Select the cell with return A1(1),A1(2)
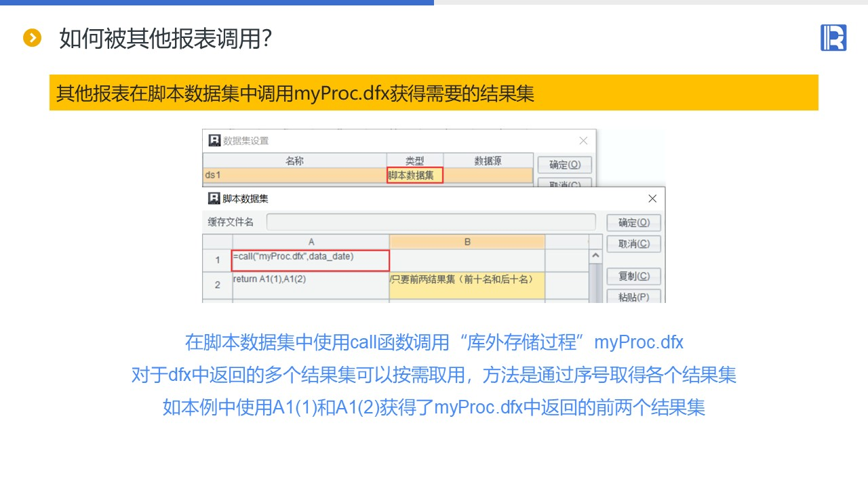 pyautogui.click(x=311, y=285)
